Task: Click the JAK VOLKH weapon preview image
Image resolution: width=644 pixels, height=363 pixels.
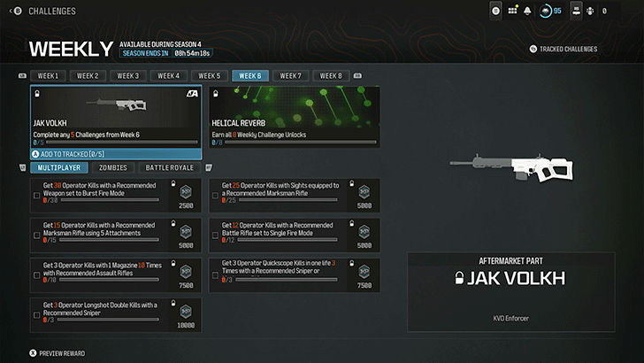Action: [x=511, y=167]
